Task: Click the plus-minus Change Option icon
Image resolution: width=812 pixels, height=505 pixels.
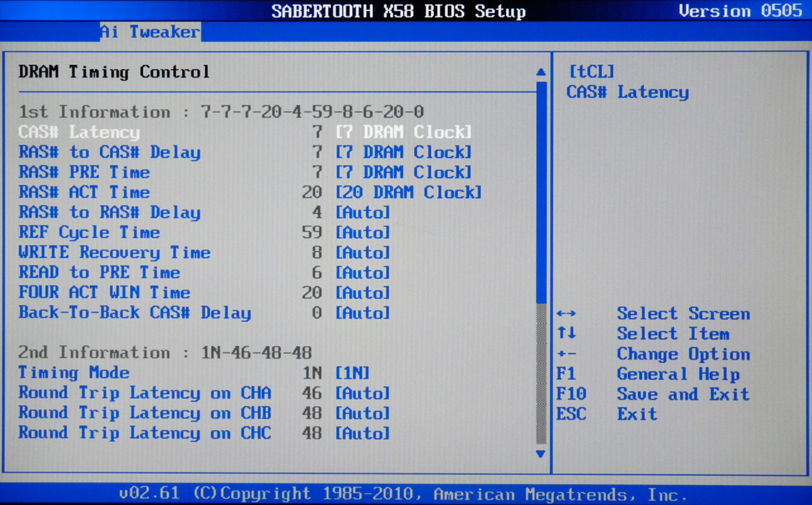Action: (566, 354)
